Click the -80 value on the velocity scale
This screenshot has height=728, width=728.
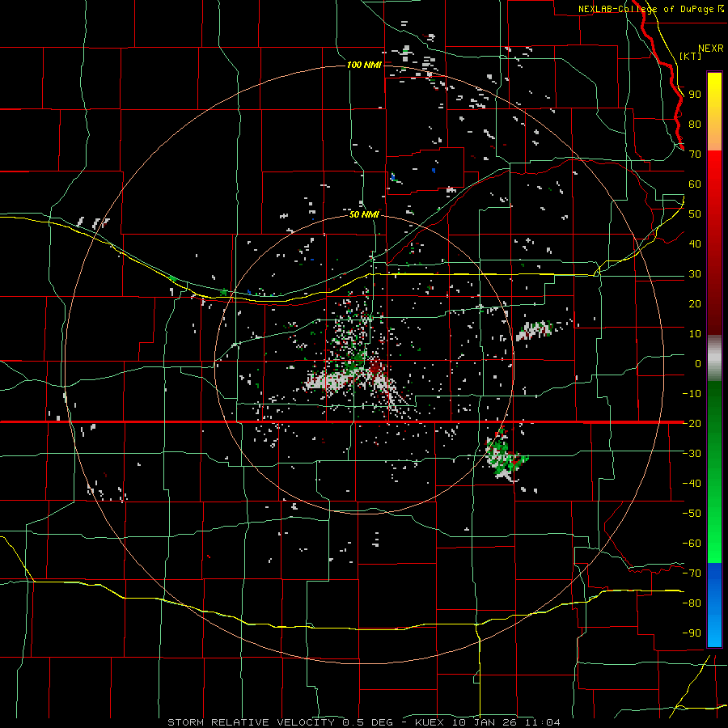pyautogui.click(x=692, y=603)
